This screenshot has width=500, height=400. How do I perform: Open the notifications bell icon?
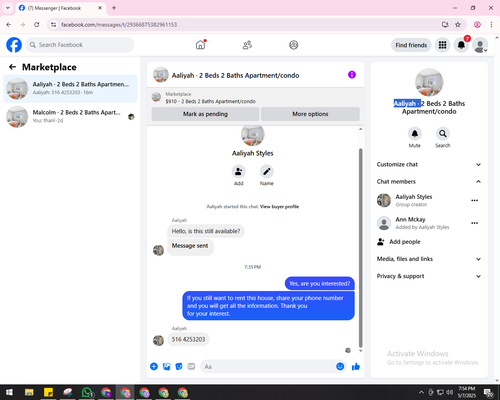point(461,45)
